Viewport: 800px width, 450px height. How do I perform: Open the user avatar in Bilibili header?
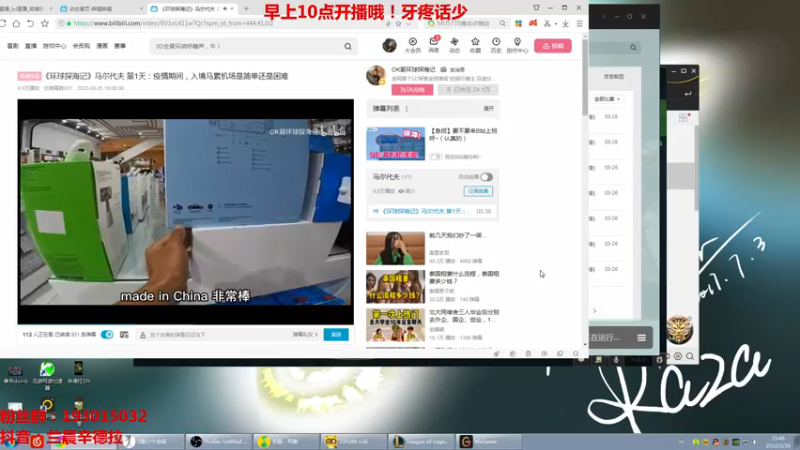pos(389,45)
